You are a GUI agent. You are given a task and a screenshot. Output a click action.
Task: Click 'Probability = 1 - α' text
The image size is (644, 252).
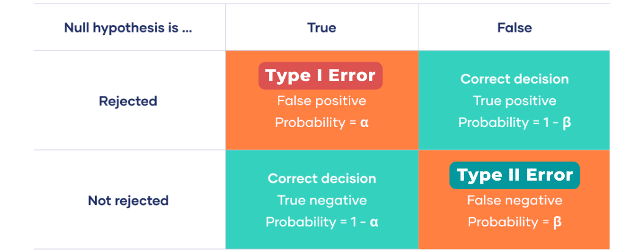click(x=321, y=222)
